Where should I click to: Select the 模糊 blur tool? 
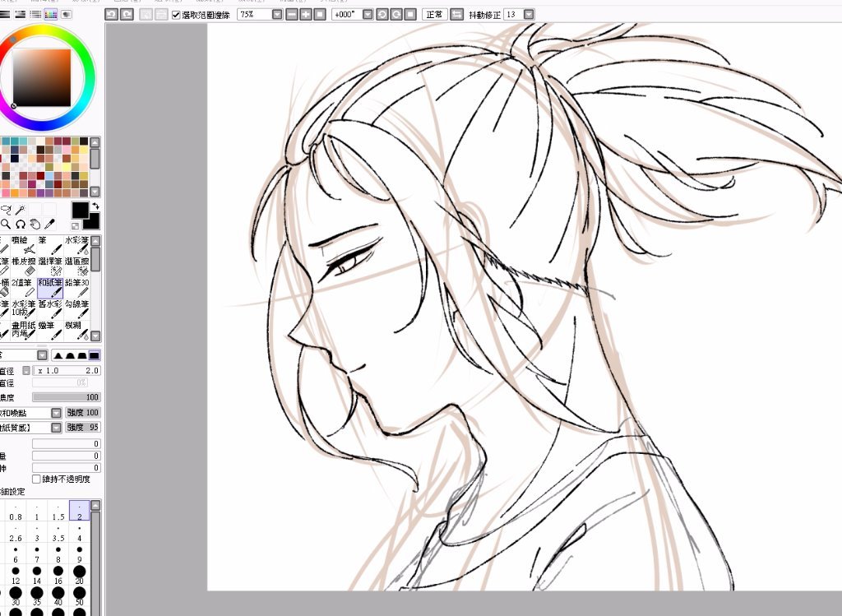pos(76,331)
